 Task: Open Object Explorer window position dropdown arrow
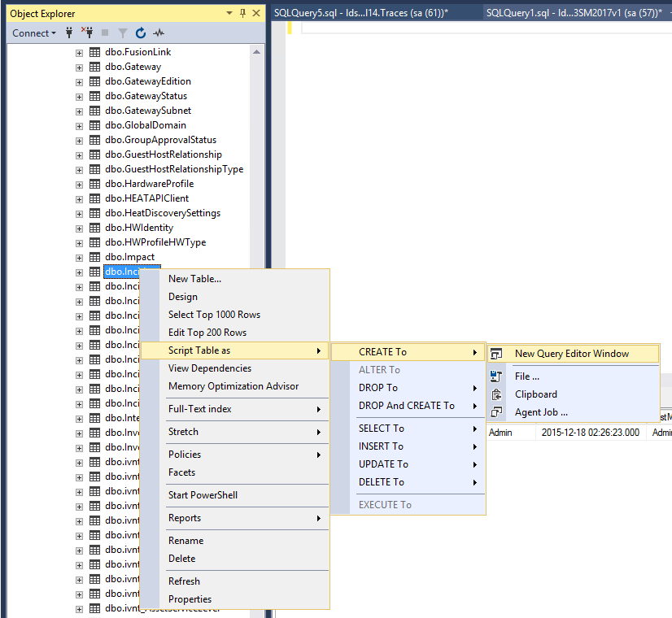[x=229, y=14]
